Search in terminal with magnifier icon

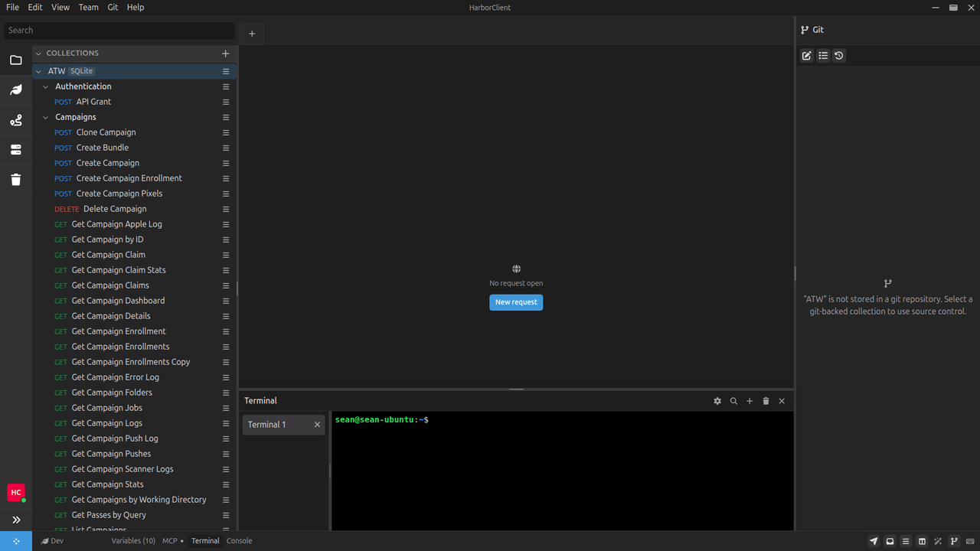coord(733,401)
